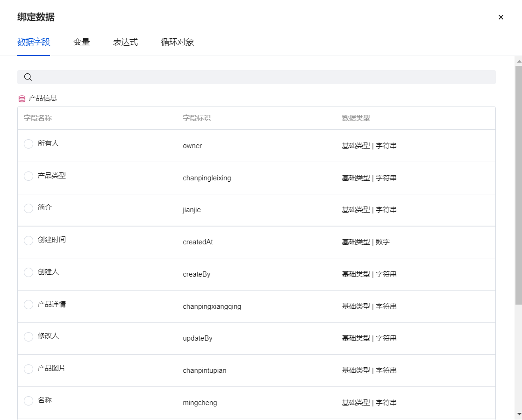Click the createdAt identifier cell
The height and width of the screenshot is (420, 522).
tap(198, 242)
